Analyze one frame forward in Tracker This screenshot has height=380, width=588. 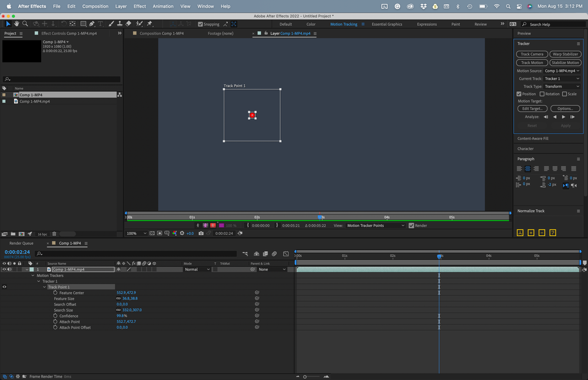click(x=573, y=117)
